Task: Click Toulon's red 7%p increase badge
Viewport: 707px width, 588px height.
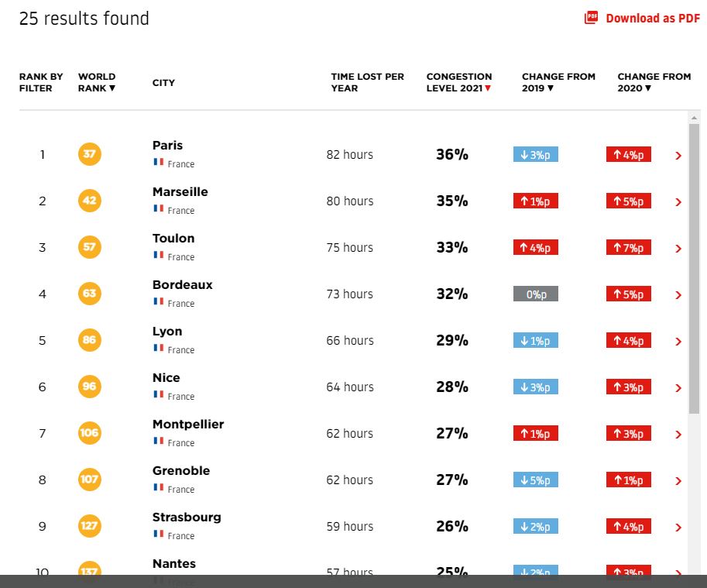Action: pos(628,248)
